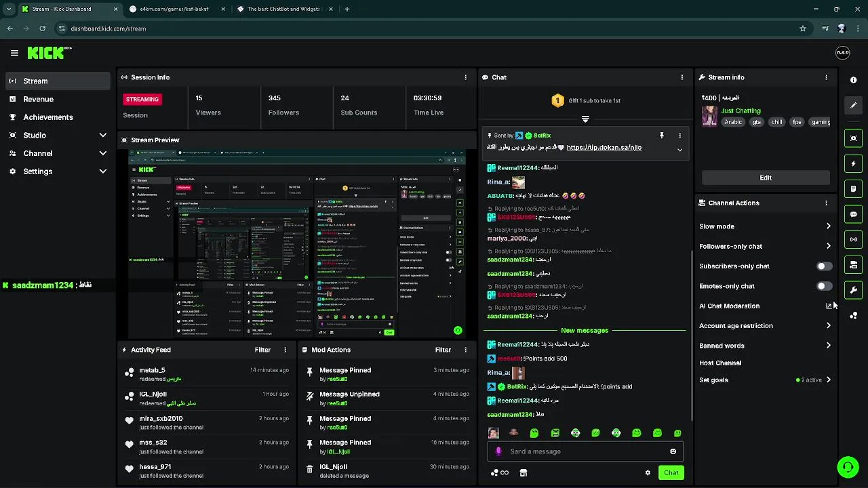Click the pin icon on the pinned message
868x488 pixels.
tap(661, 136)
